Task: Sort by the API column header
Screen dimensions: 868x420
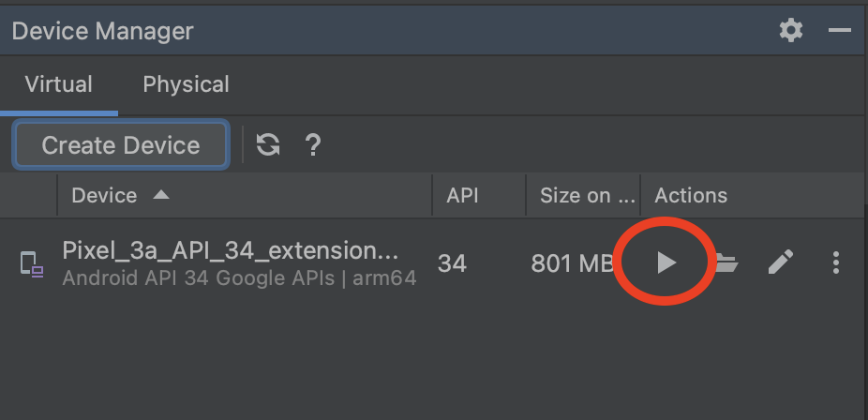Action: (462, 195)
